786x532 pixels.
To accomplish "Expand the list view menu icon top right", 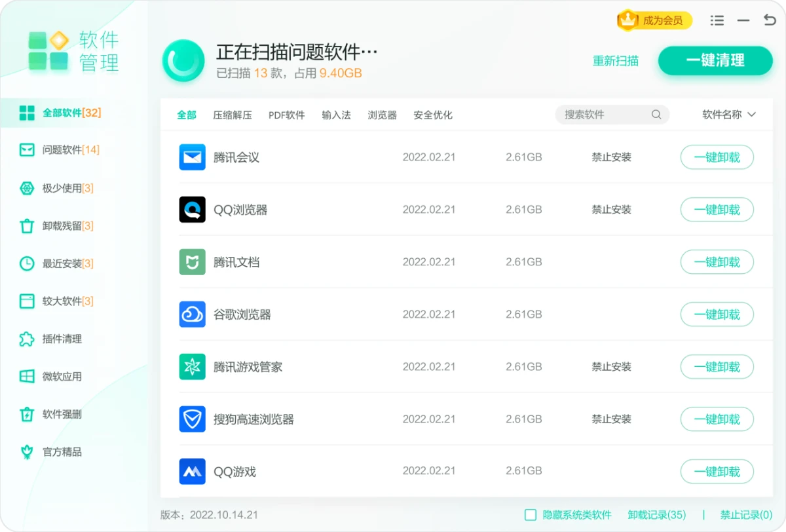I will pos(717,20).
